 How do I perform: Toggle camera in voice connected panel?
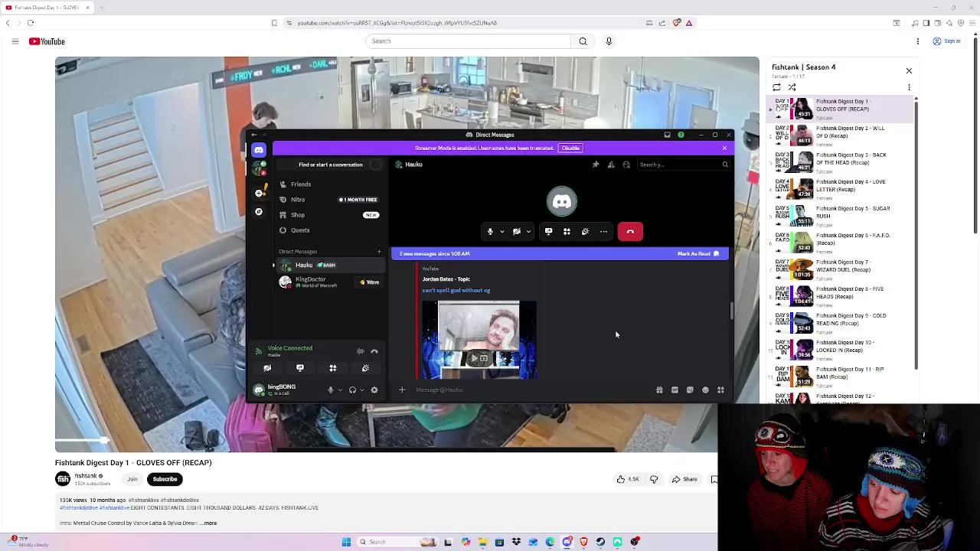point(267,369)
